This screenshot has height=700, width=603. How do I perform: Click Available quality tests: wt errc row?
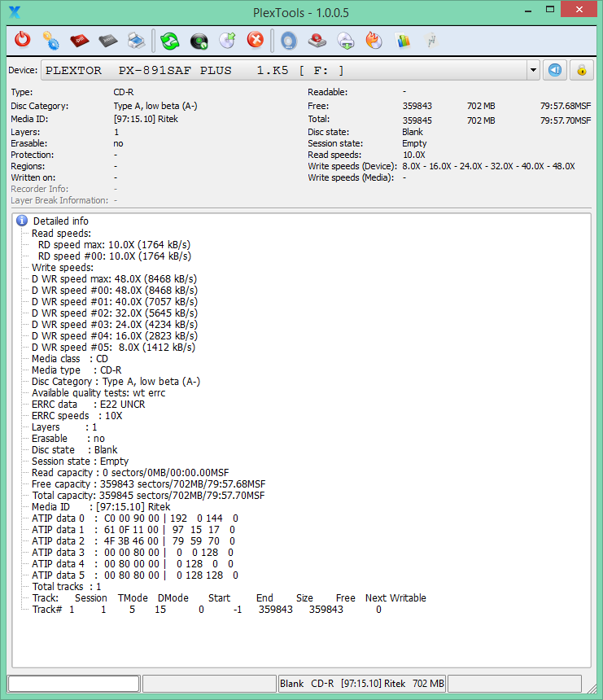(x=98, y=393)
